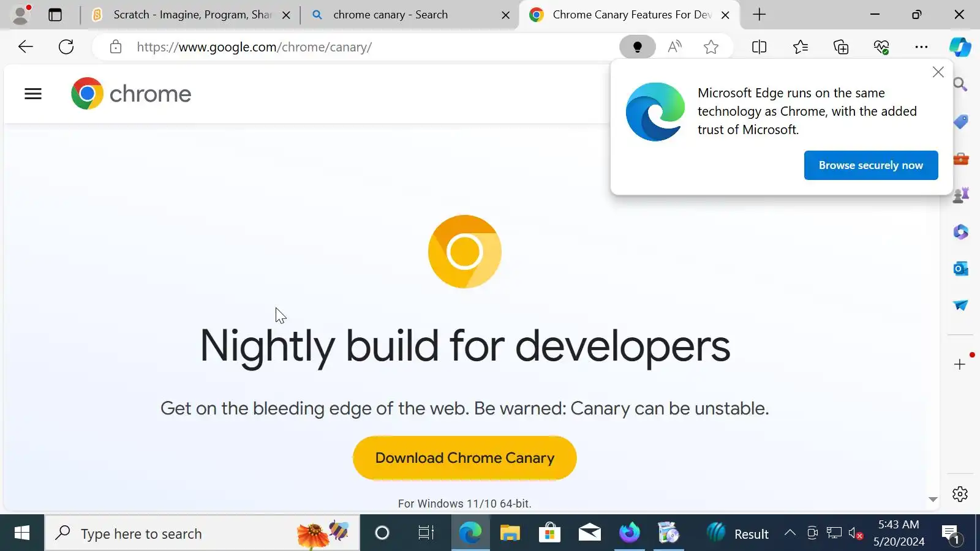Open Windows Start menu
980x551 pixels.
point(22,533)
